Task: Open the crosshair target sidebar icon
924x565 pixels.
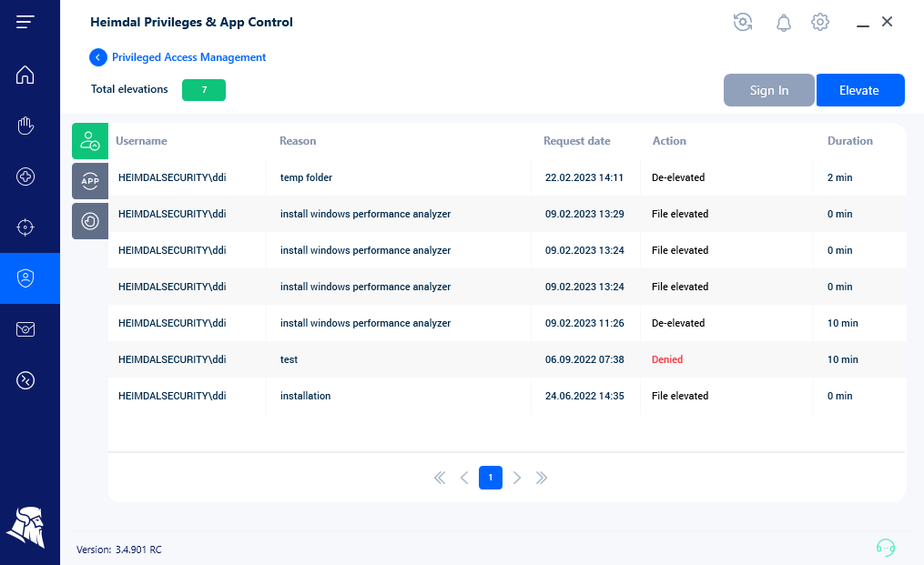Action: click(x=25, y=227)
